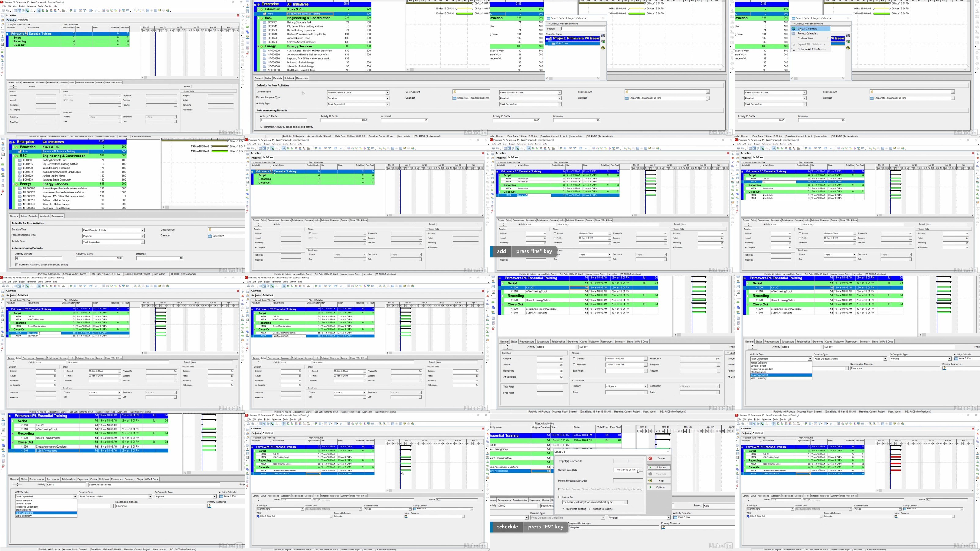Open the Duration Type dropdown in Kick Off General tab

click(x=885, y=358)
